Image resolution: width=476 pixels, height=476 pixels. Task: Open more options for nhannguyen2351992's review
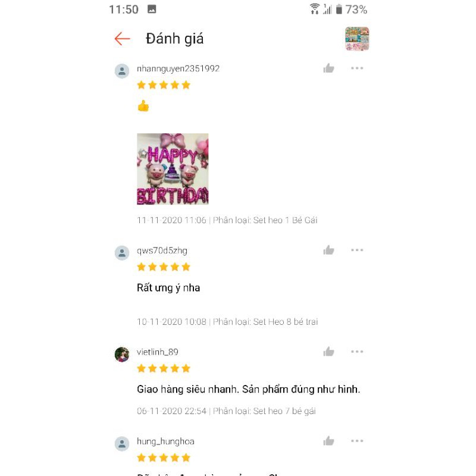tap(357, 68)
